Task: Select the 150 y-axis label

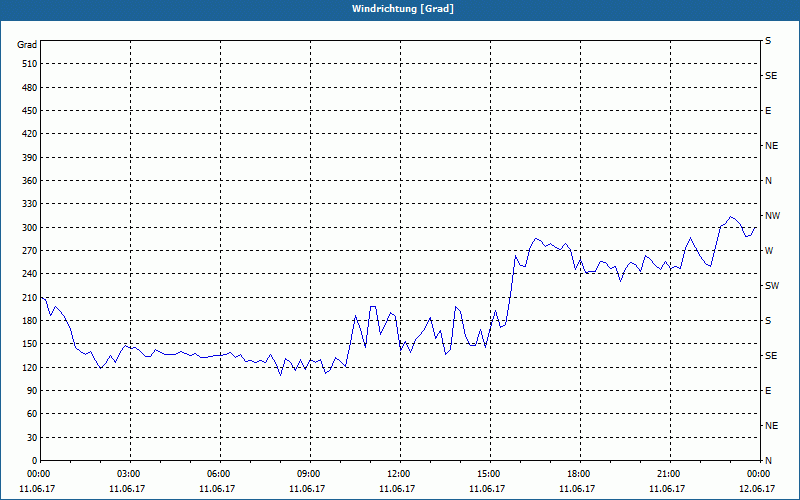Action: click(30, 344)
